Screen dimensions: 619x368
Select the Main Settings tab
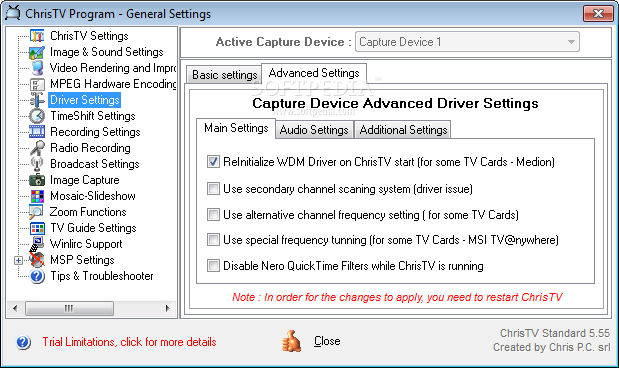tap(236, 128)
